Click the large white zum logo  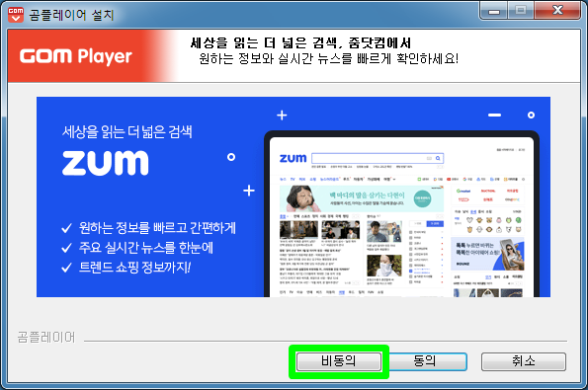[106, 163]
